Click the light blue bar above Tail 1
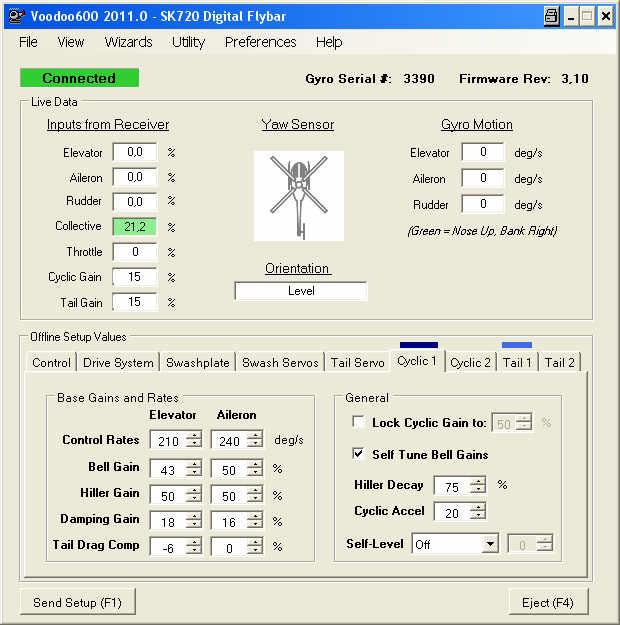Viewport: 620px width, 625px height. point(517,345)
